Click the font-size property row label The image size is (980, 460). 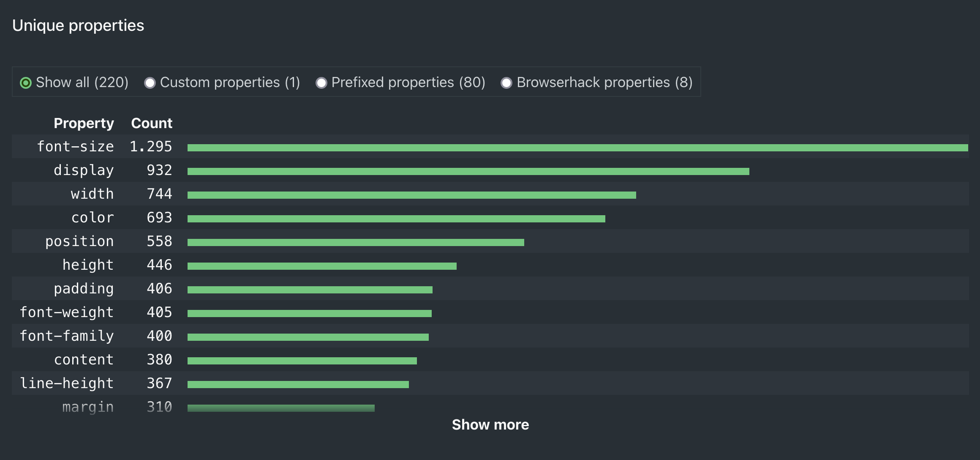(x=75, y=146)
